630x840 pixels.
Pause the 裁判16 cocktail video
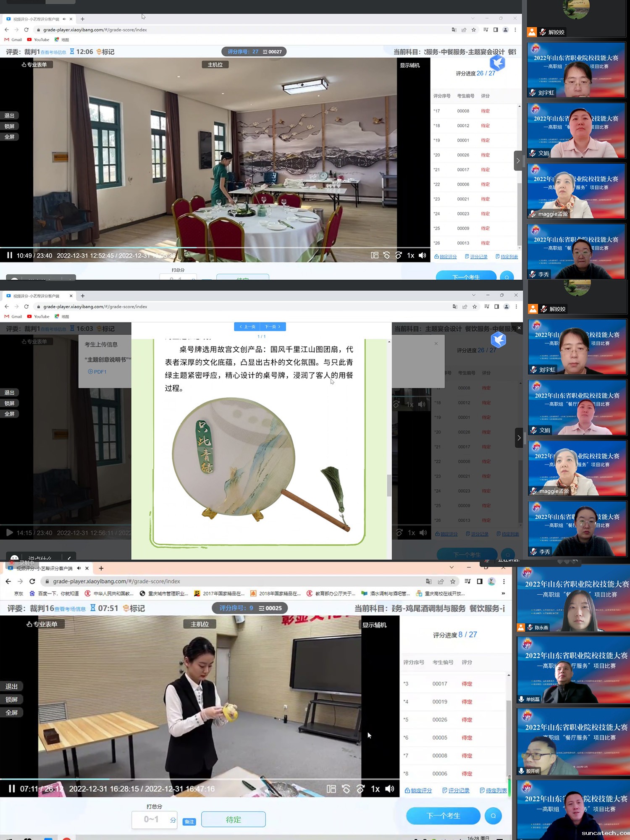[12, 789]
